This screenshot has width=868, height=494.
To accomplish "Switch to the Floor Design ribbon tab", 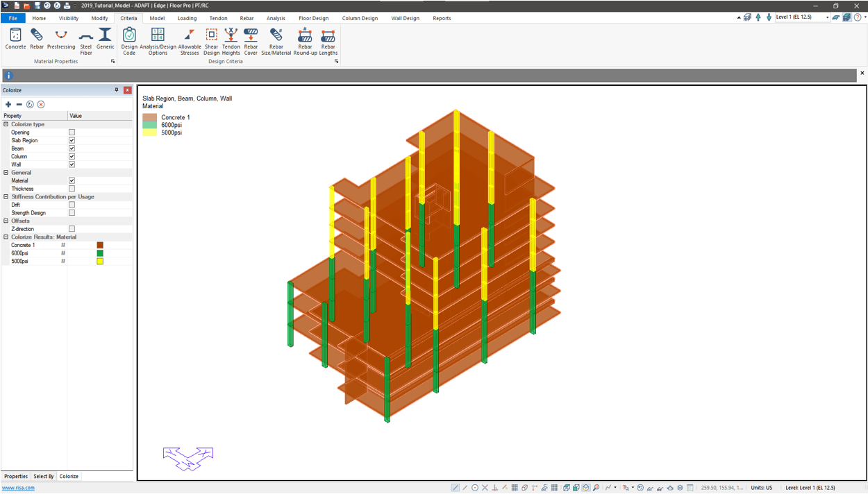I will click(313, 19).
